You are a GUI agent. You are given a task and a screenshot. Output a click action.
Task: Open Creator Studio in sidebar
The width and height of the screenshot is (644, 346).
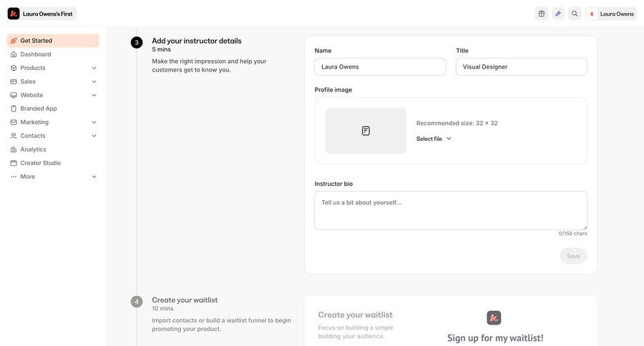[40, 163]
